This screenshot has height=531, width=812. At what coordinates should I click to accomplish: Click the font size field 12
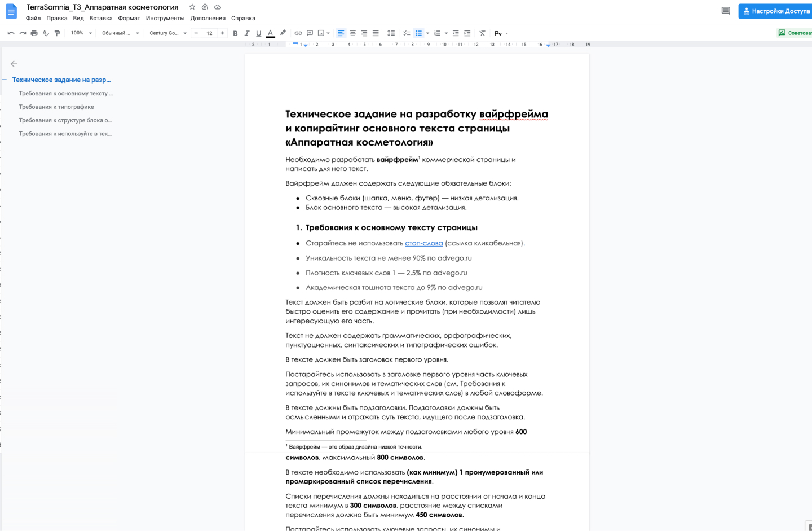(209, 33)
